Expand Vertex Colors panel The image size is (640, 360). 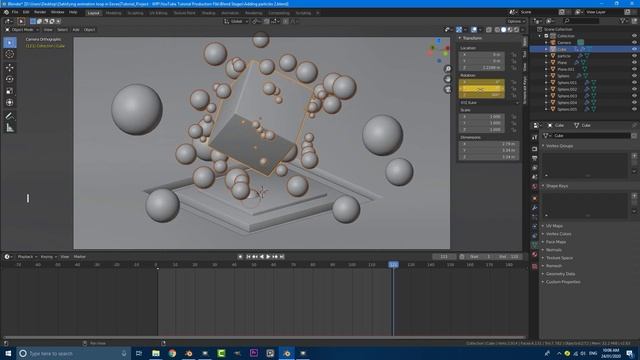[558, 234]
